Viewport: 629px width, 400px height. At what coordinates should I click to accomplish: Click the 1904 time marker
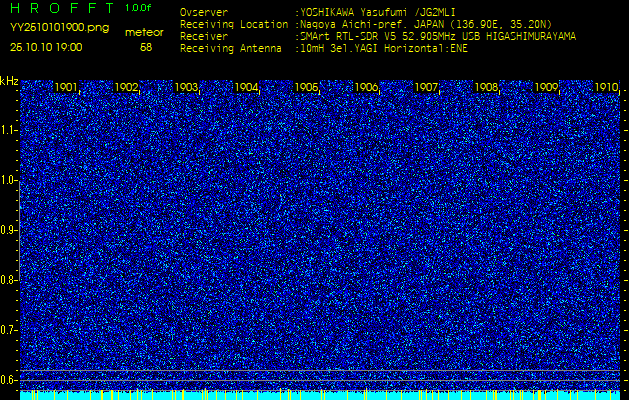(246, 87)
